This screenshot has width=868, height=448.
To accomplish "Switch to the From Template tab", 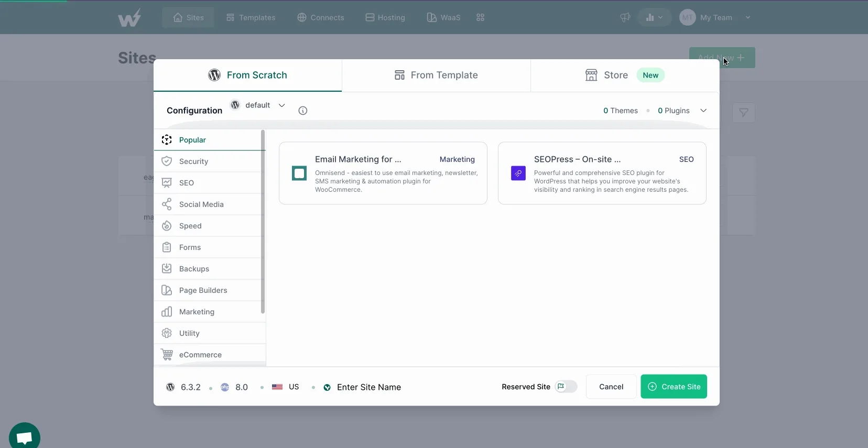I will pos(436,75).
